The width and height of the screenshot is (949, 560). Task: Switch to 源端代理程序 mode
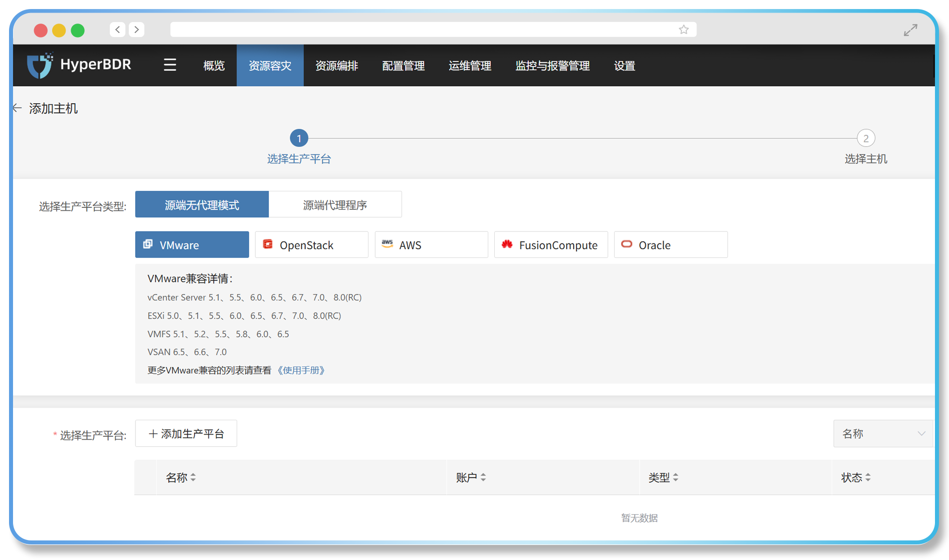[x=335, y=204]
